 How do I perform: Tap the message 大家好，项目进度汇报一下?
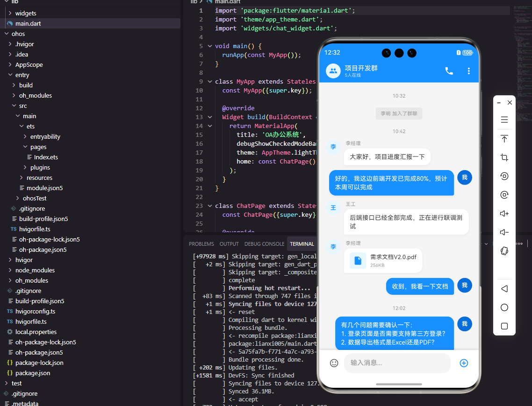tap(387, 157)
